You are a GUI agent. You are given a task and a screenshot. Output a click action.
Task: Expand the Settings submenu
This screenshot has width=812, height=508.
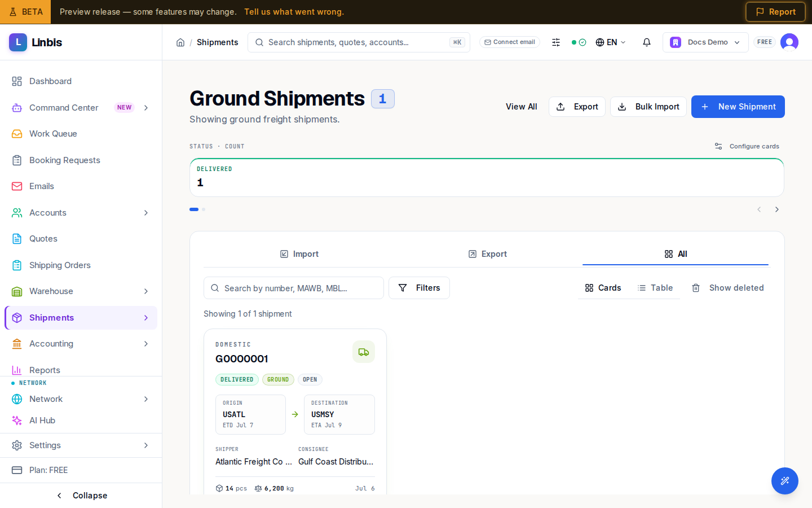pos(146,445)
